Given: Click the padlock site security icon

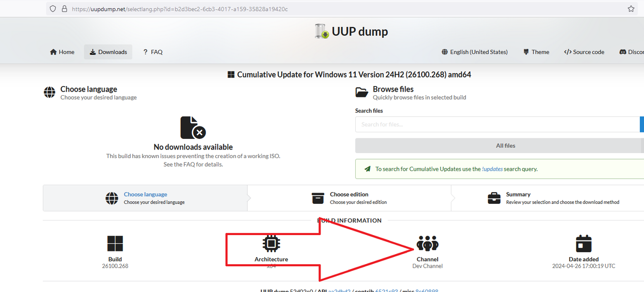Looking at the screenshot, I should click(x=64, y=9).
